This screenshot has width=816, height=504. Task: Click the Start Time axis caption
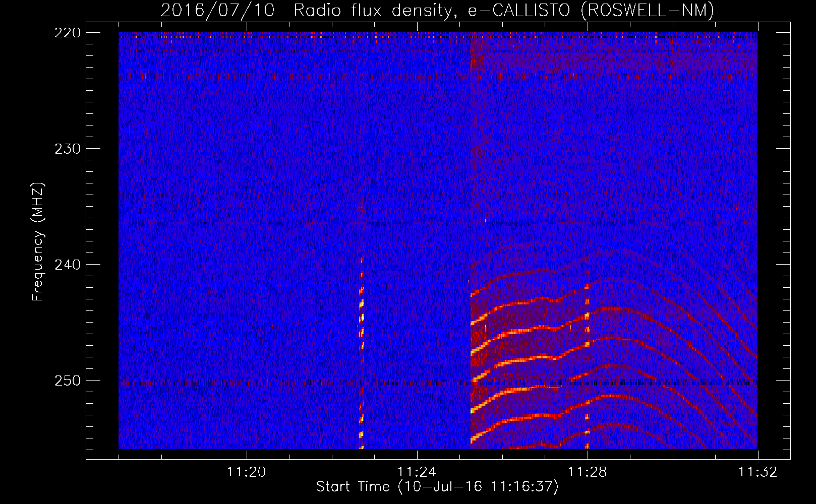pyautogui.click(x=437, y=487)
